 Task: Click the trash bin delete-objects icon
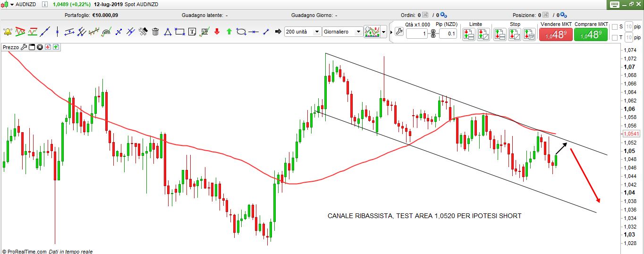pos(155,32)
